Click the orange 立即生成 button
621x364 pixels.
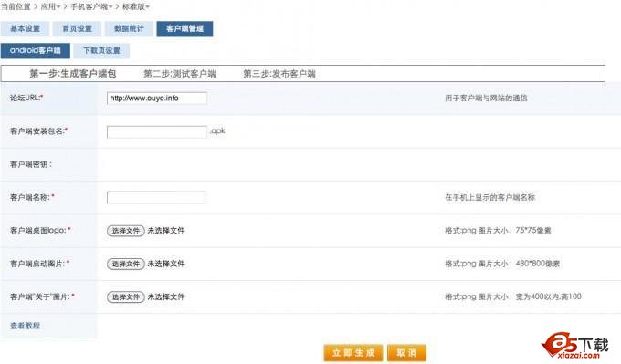353,352
